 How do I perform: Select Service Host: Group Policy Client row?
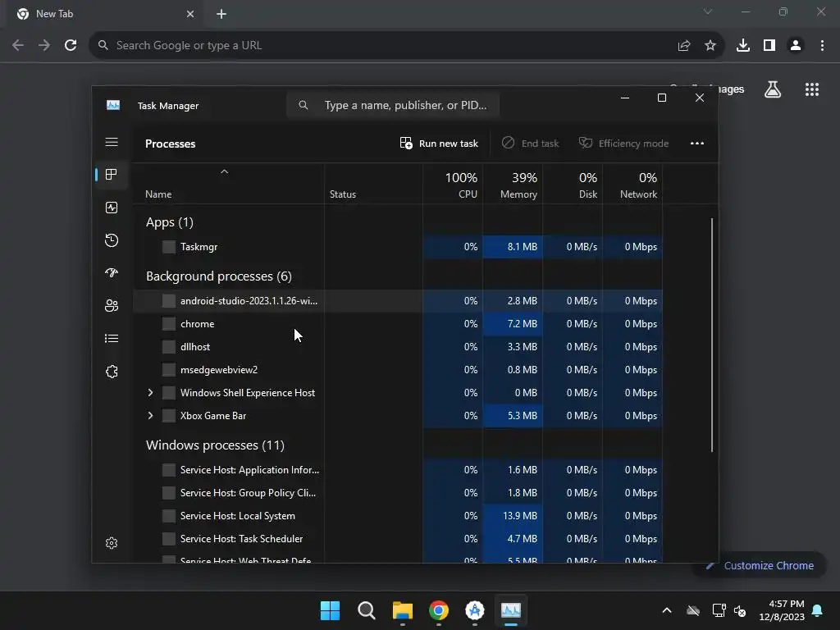pos(398,493)
